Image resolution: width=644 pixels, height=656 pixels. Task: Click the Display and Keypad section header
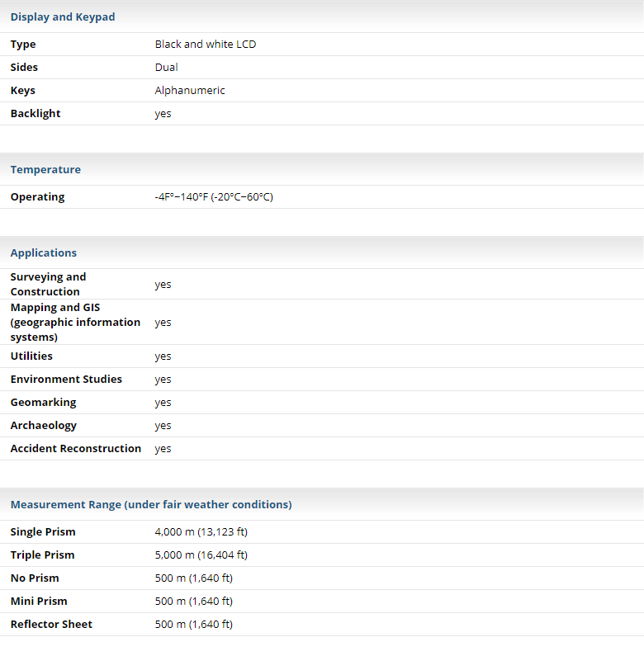coord(63,17)
